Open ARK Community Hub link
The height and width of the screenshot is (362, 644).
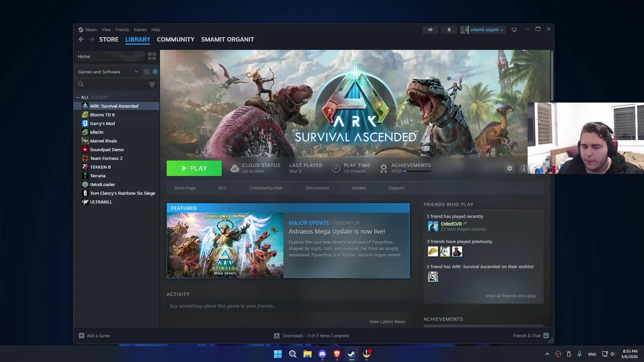266,188
